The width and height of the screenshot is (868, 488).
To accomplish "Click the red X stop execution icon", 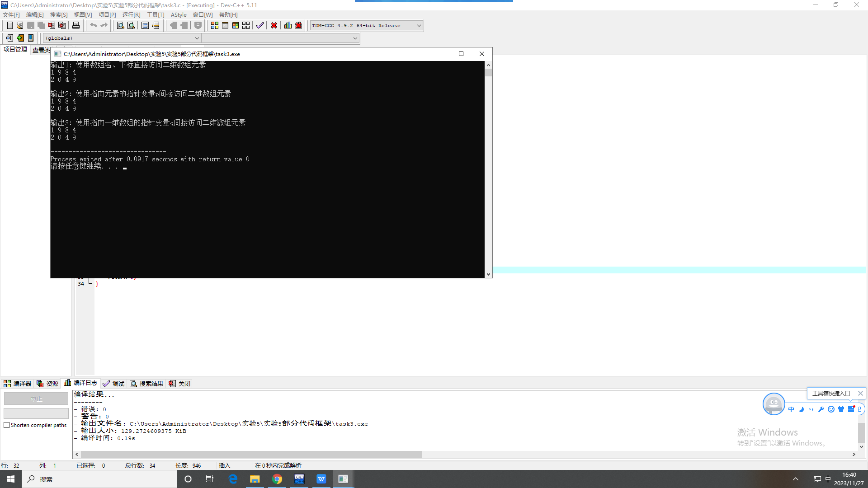I will pyautogui.click(x=274, y=25).
